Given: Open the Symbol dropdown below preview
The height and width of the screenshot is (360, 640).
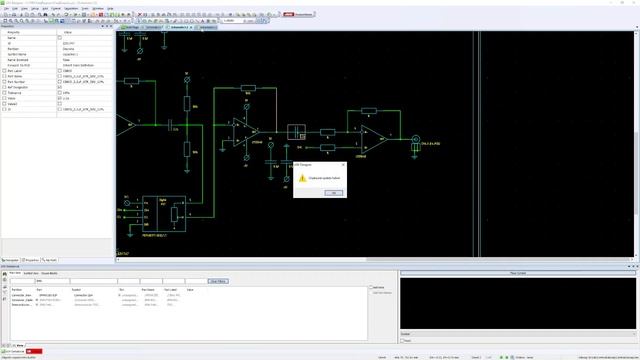Looking at the screenshot, I should click(518, 334).
